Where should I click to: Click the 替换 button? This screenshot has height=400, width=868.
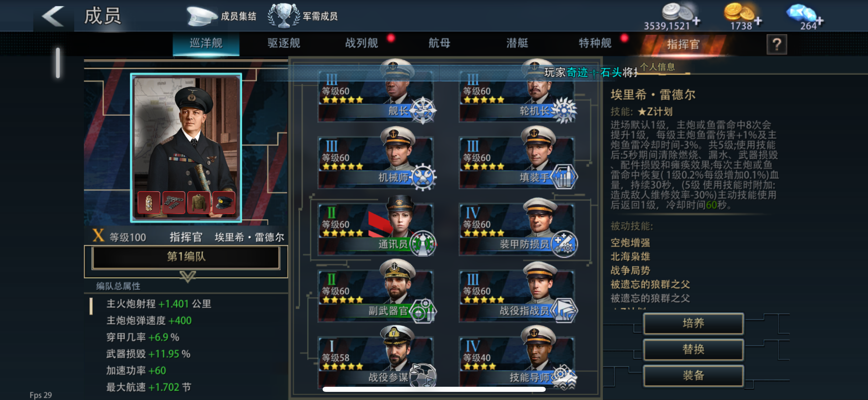693,349
